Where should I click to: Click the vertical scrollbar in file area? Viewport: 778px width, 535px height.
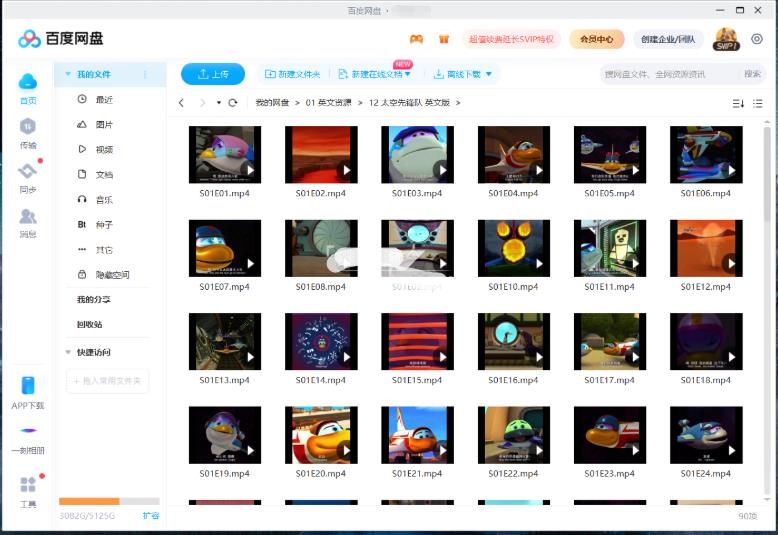click(767, 174)
